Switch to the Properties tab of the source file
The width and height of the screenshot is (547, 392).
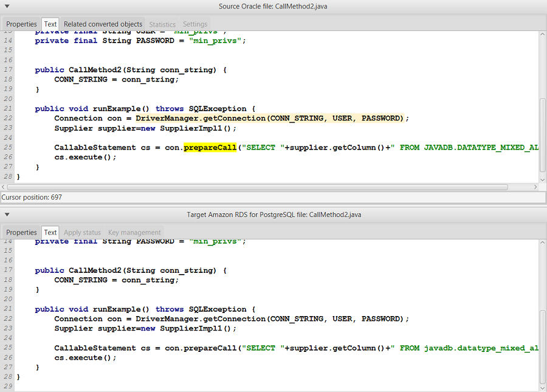21,24
